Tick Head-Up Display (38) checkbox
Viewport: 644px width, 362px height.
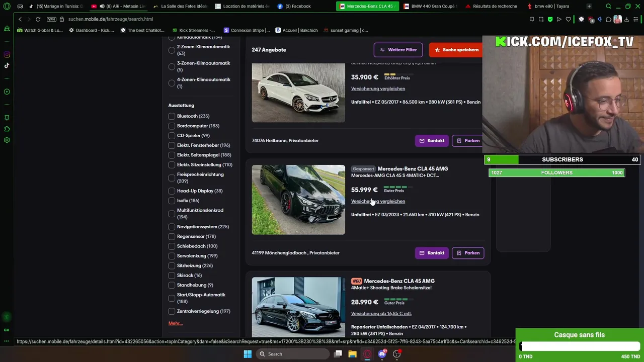(x=172, y=191)
